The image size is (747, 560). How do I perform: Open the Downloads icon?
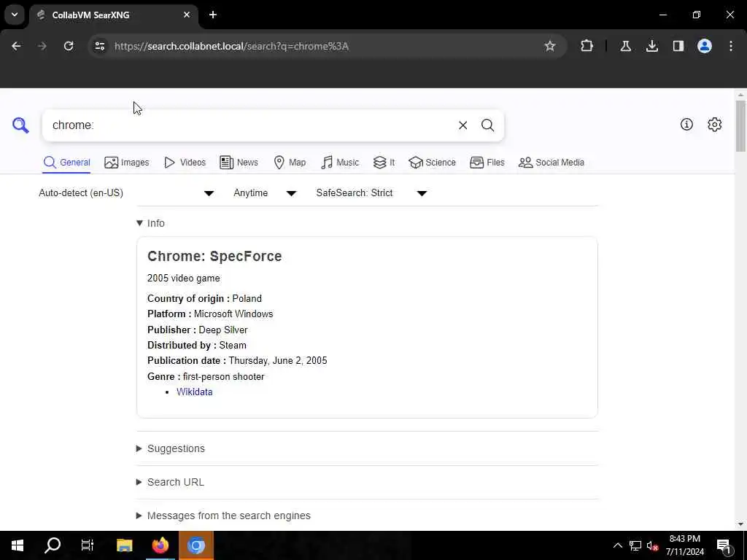(651, 46)
